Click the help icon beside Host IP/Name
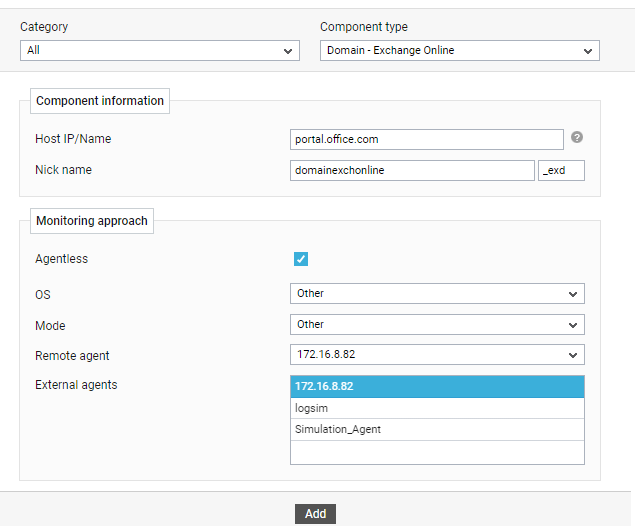This screenshot has width=635, height=527. coord(577,137)
